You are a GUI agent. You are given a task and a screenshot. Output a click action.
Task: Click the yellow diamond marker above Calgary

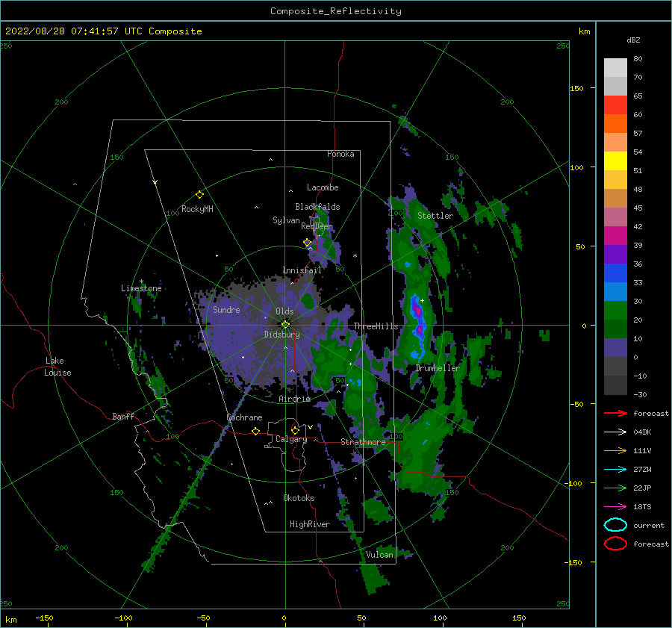tap(295, 430)
